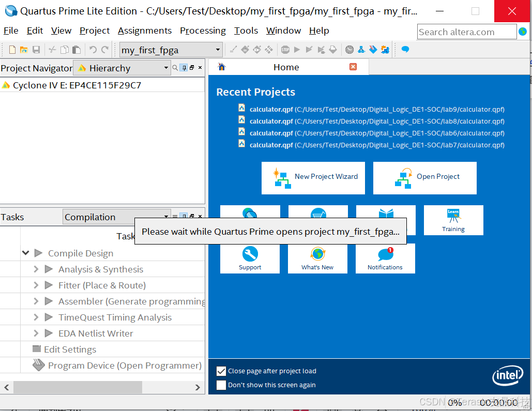Click the blue speech bubble feedback icon
This screenshot has height=411, width=532.
coord(405,50)
